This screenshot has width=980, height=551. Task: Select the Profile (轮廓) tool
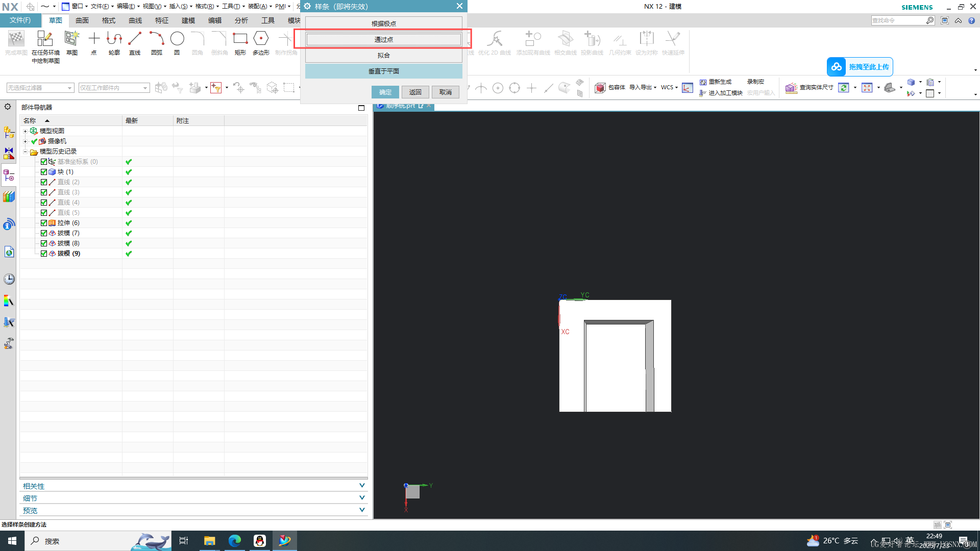(x=114, y=39)
